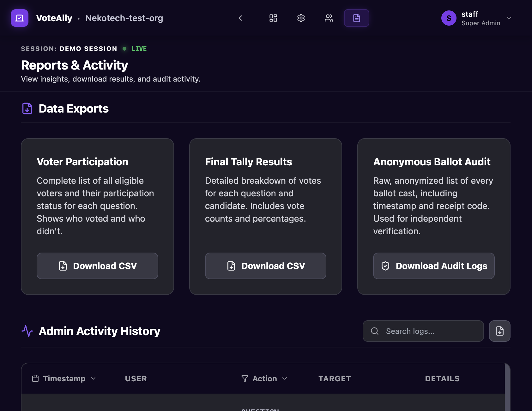This screenshot has width=532, height=411.
Task: Click the Data Exports download icon header
Action: [27, 108]
